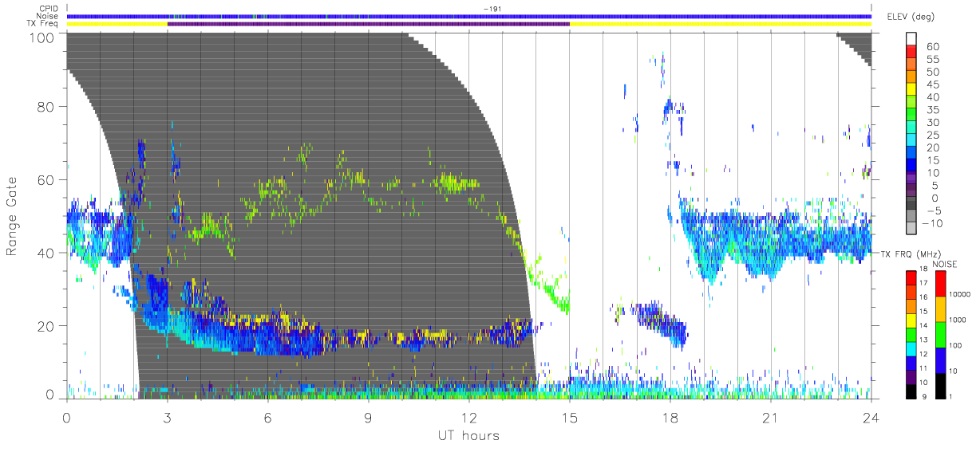Select the -191 CPID value
This screenshot has height=452, width=980.
click(x=492, y=9)
